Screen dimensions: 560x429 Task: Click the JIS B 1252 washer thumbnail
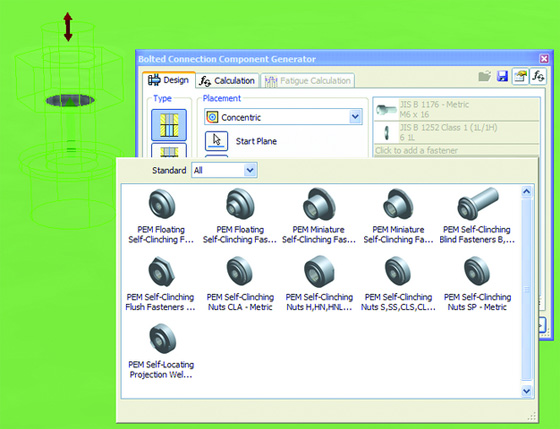pyautogui.click(x=386, y=133)
